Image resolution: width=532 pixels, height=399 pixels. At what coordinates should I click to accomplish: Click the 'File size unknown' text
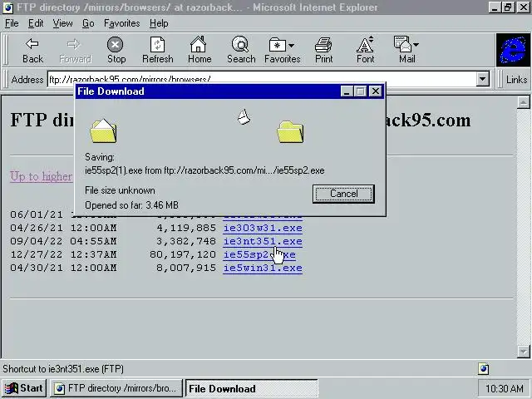tap(120, 190)
